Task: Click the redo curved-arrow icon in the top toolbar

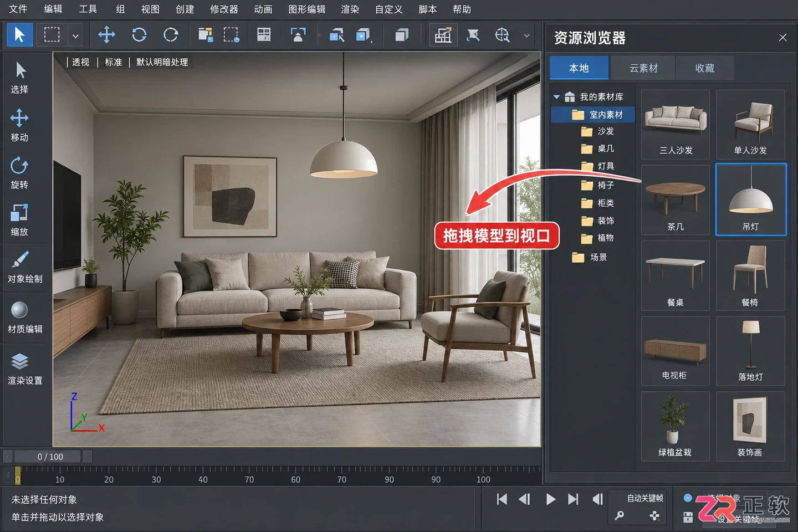Action: click(171, 35)
